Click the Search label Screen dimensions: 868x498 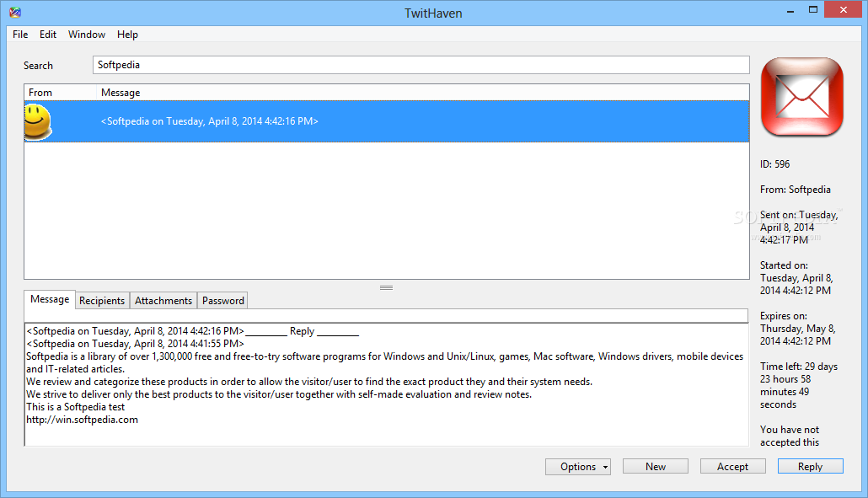click(38, 65)
